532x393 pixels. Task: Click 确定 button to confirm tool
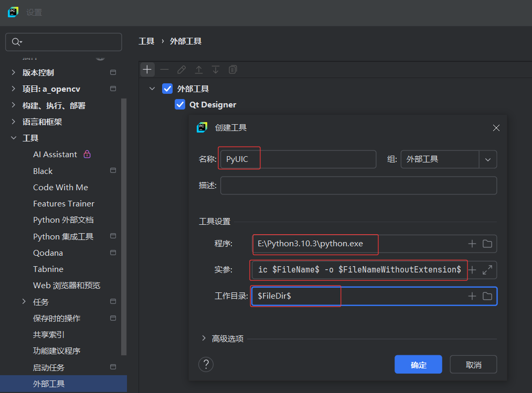[418, 365]
